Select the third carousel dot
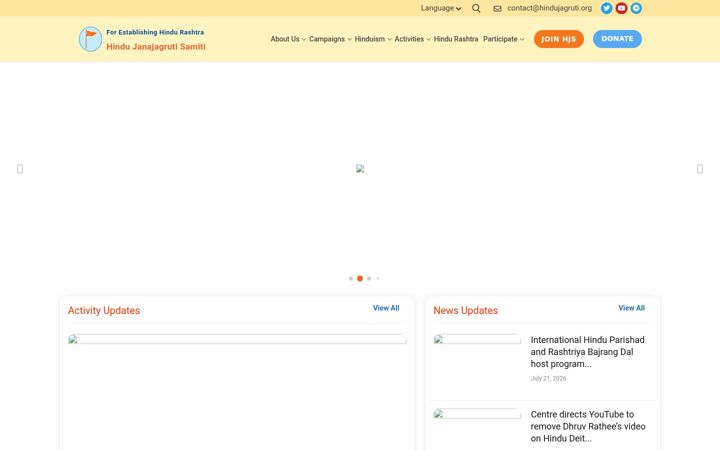720x450 pixels. tap(369, 278)
